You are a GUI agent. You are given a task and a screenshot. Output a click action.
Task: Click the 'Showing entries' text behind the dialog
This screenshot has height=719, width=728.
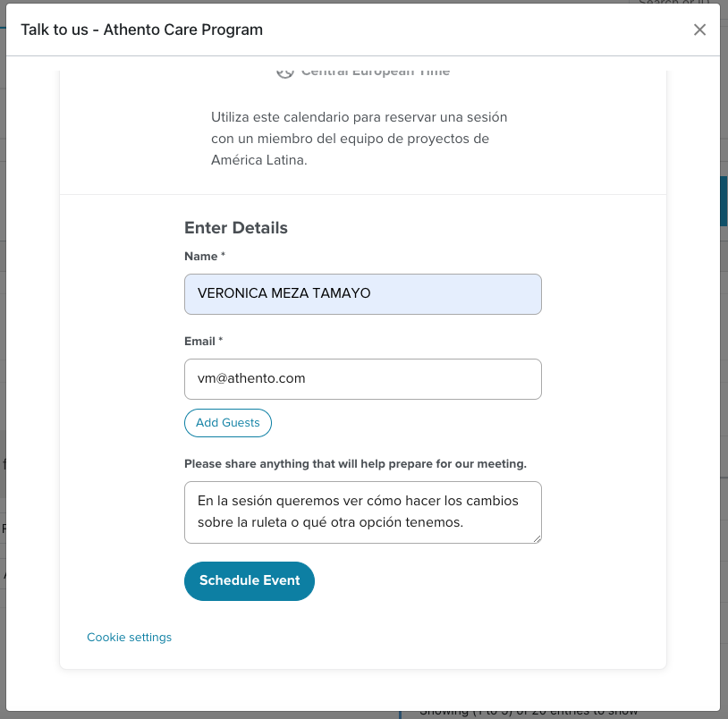529,712
